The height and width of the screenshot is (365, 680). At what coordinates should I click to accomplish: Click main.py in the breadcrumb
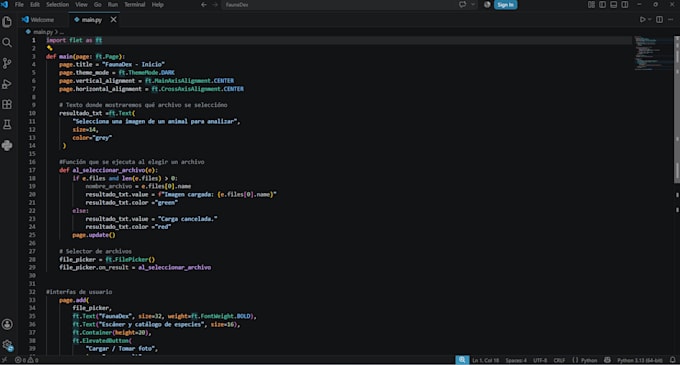(42, 32)
